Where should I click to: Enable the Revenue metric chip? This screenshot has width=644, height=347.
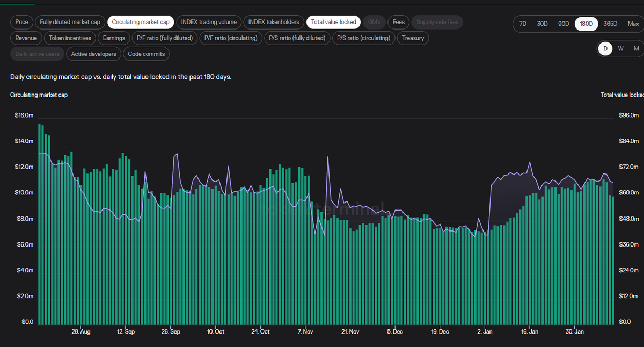pos(26,38)
